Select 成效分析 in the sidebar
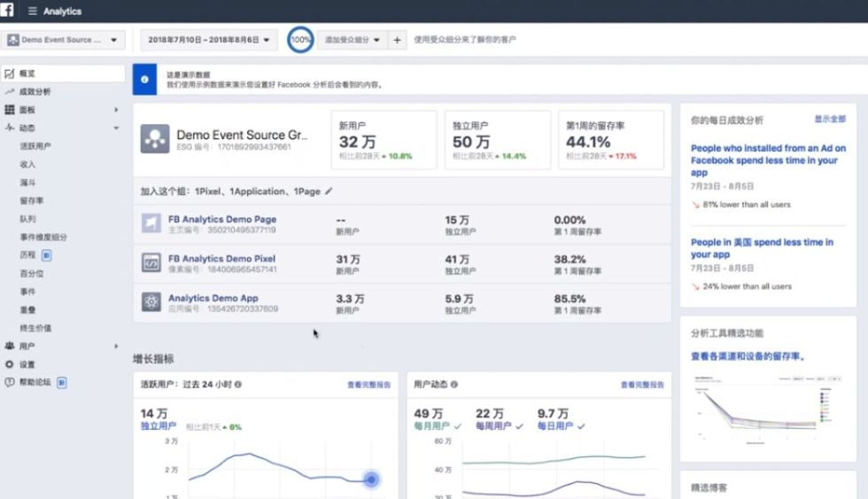 (35, 91)
